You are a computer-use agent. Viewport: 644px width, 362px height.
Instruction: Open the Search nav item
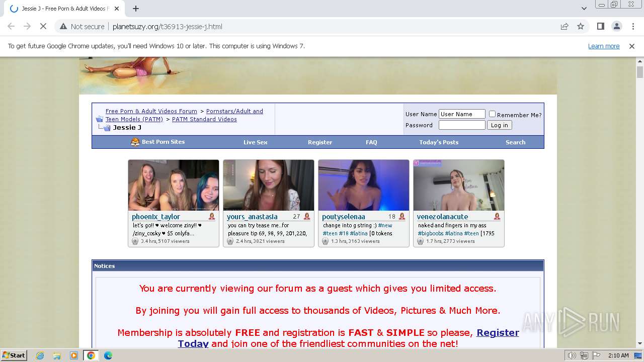click(x=515, y=142)
